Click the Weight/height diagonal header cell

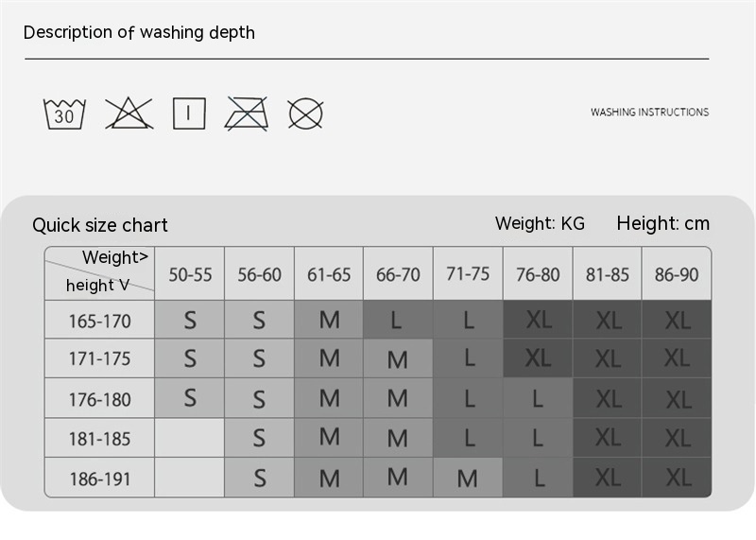[x=100, y=273]
